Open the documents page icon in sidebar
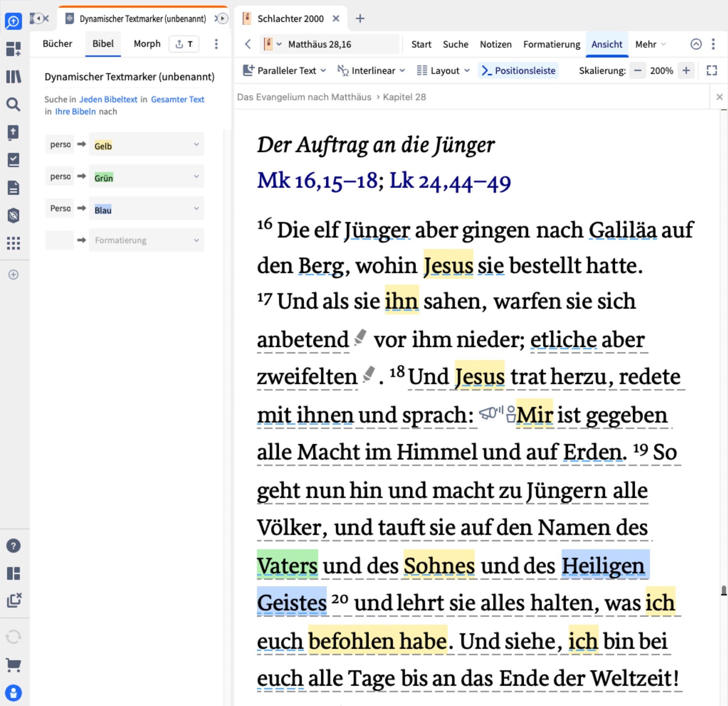Viewport: 728px width, 706px height. pyautogui.click(x=14, y=188)
